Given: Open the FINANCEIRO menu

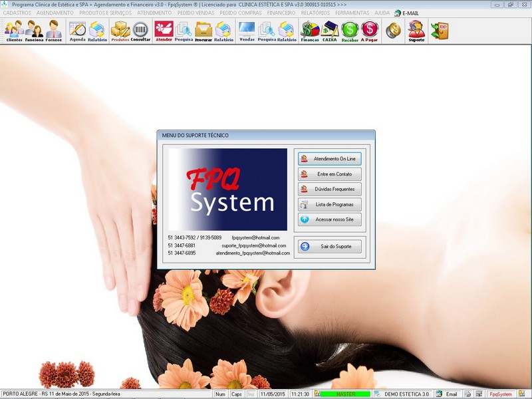Looking at the screenshot, I should 281,13.
